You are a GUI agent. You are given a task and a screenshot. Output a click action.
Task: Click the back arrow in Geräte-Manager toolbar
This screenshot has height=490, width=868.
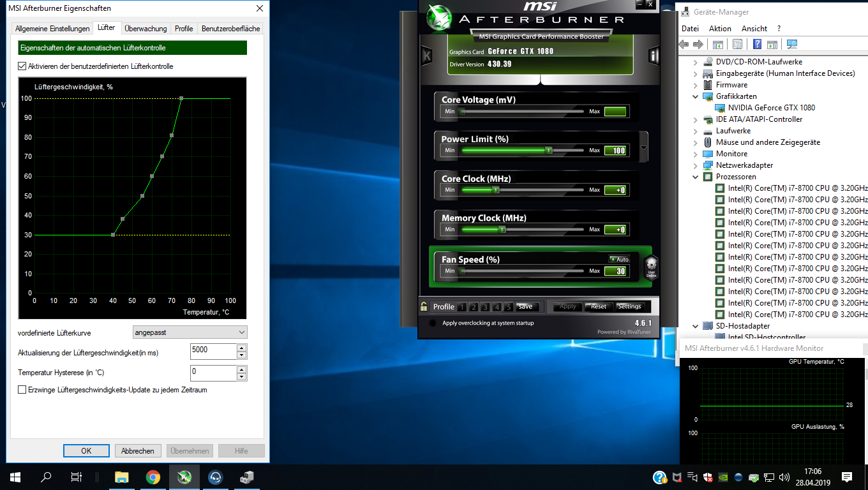[x=684, y=44]
